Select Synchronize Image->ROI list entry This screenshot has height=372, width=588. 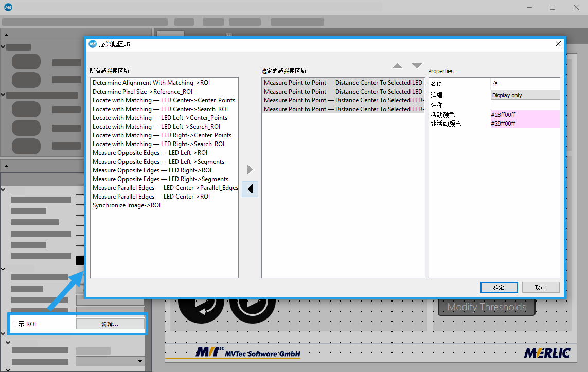[127, 205]
